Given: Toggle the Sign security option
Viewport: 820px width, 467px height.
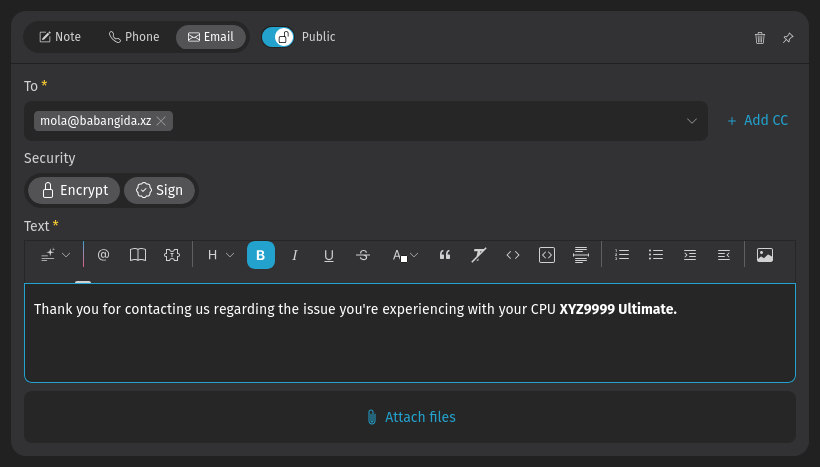Looking at the screenshot, I should (160, 190).
